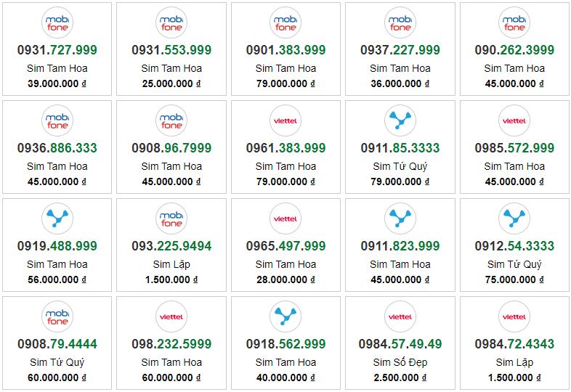
Task: Click Mobifone logo above 093.225.9494
Action: (171, 219)
